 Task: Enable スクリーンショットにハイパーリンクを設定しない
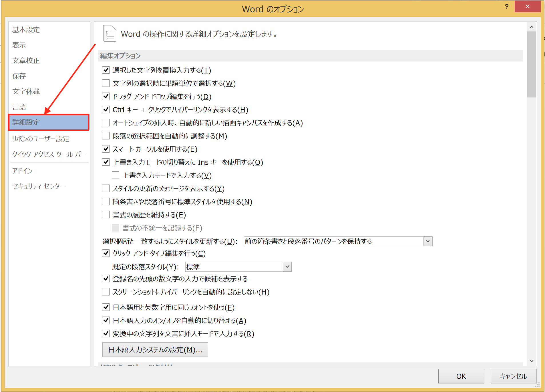point(106,292)
